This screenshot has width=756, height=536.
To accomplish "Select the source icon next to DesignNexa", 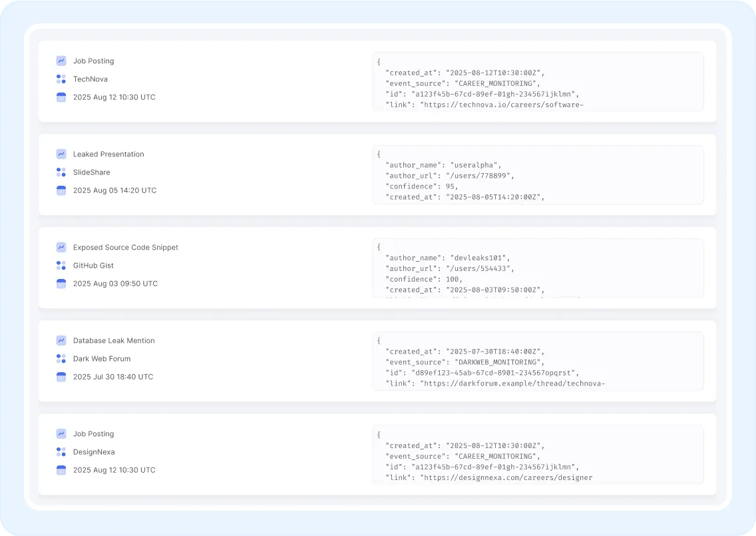I will (61, 452).
